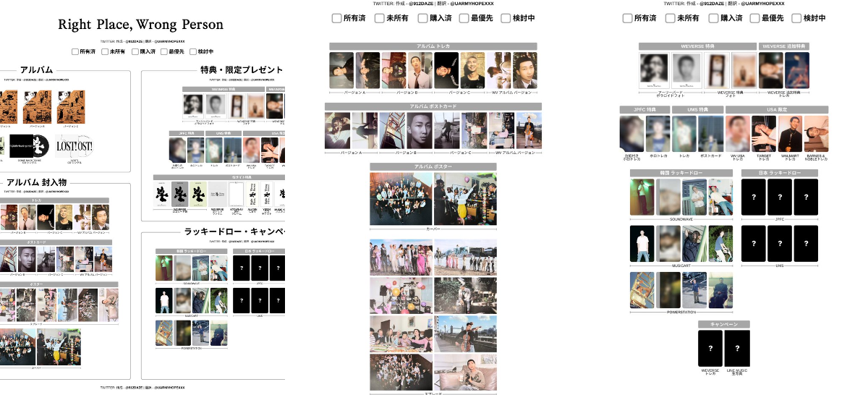Click the enlarged 韓国 ラッキードロー header

[x=682, y=174]
